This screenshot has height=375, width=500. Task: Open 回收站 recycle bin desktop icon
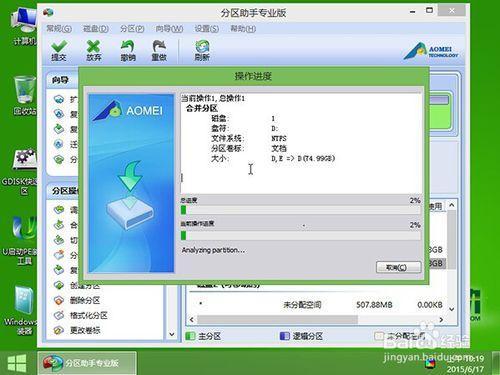point(25,96)
